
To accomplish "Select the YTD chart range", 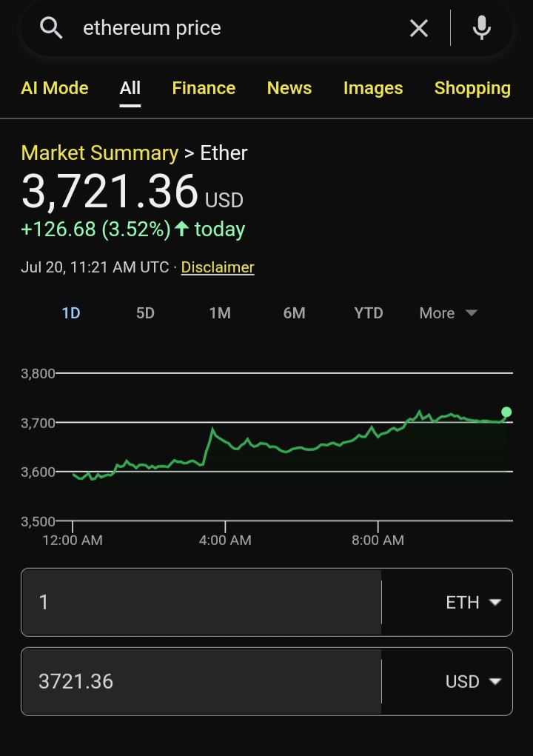I will click(369, 313).
